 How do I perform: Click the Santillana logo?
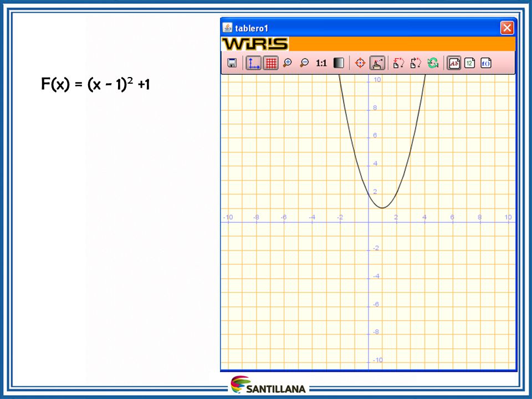pyautogui.click(x=268, y=385)
